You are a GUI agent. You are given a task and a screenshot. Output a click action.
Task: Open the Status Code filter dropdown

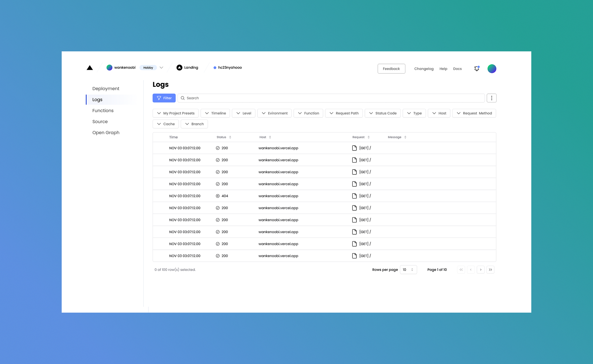(383, 113)
